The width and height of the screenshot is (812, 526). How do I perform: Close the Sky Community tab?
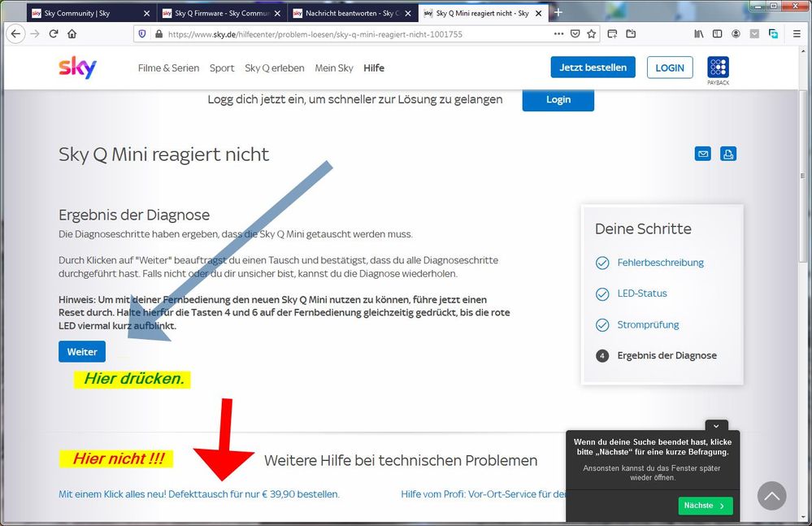click(146, 14)
